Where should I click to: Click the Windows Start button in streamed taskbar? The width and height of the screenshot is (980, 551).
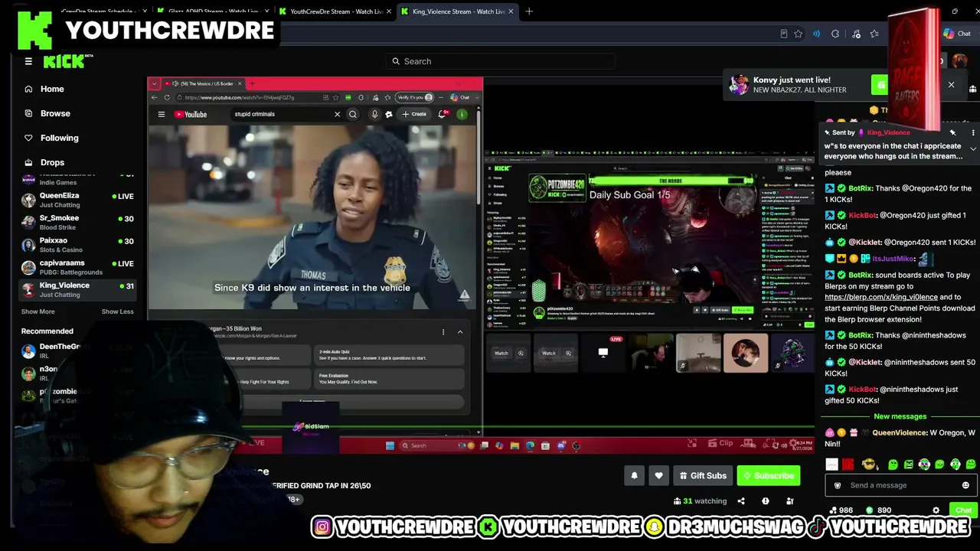click(390, 445)
